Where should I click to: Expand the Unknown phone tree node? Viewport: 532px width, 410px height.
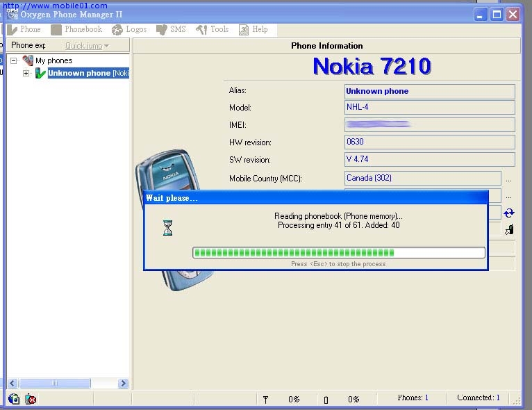point(26,73)
